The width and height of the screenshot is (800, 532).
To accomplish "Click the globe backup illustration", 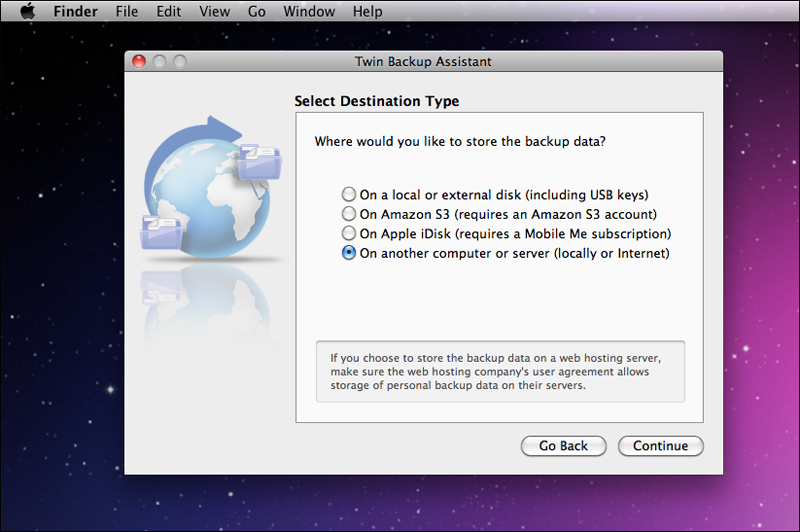I will coord(212,188).
